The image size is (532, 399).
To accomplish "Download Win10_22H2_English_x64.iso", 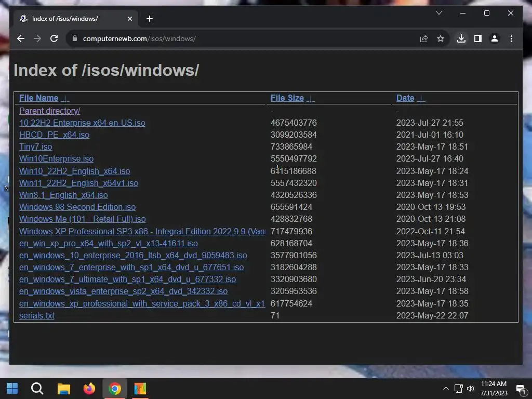I will tap(75, 171).
